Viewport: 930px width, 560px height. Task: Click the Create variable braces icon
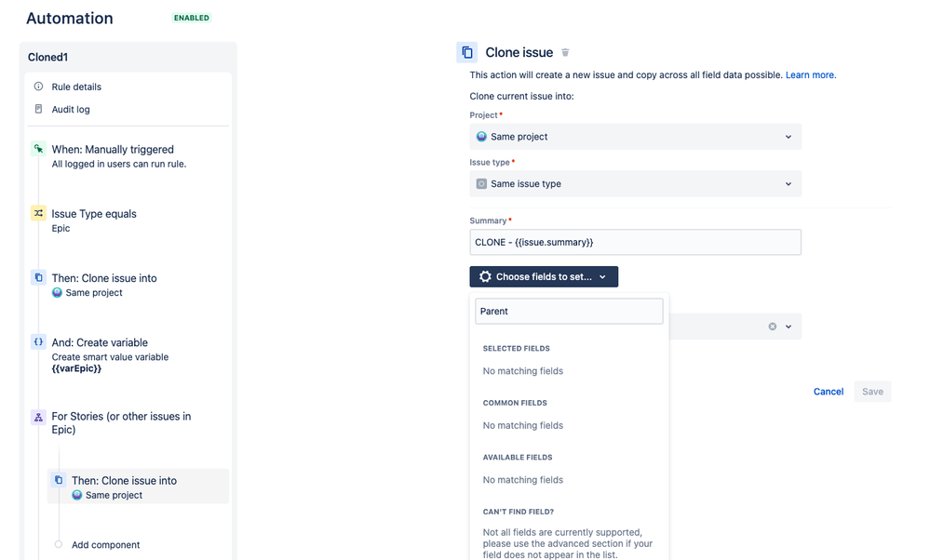pos(38,342)
